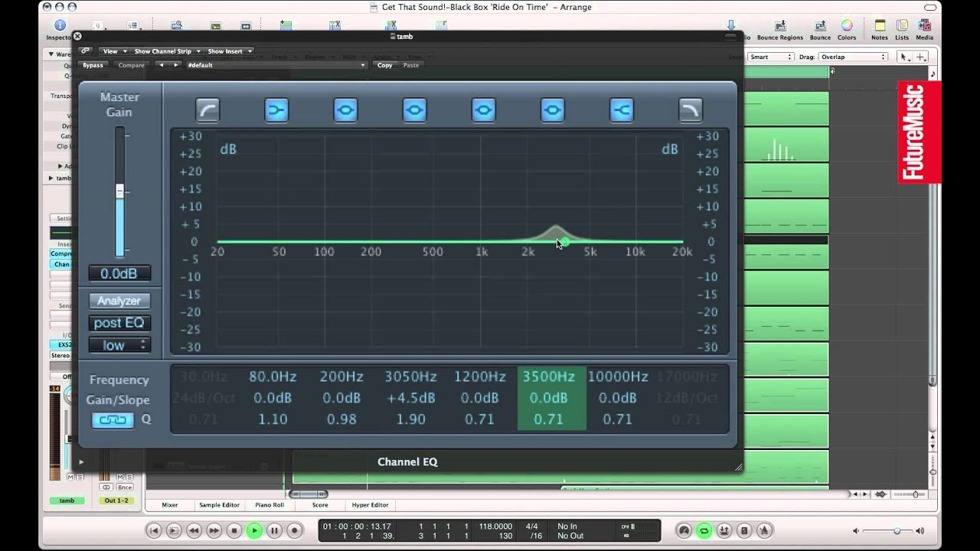
Task: Open the Show Channel Strip dropdown
Action: pyautogui.click(x=166, y=51)
